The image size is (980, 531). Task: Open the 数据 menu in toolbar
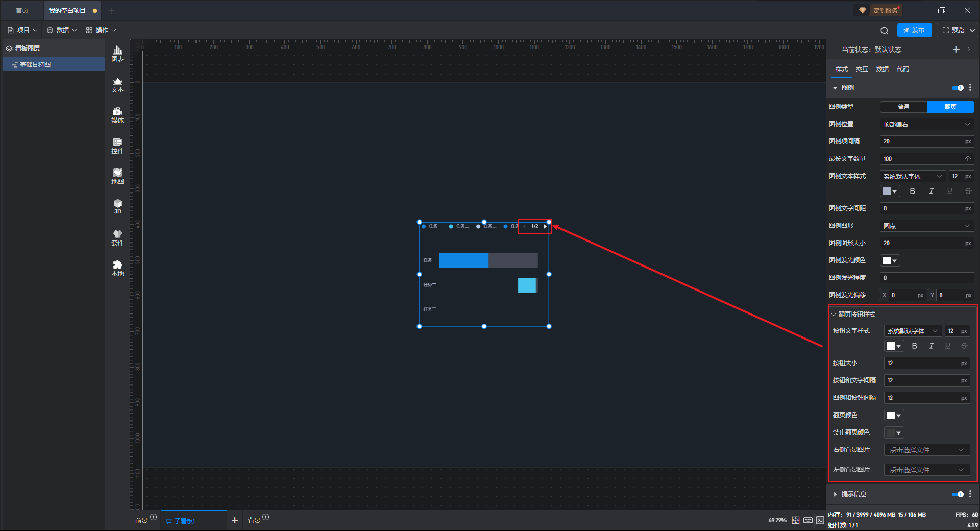62,30
